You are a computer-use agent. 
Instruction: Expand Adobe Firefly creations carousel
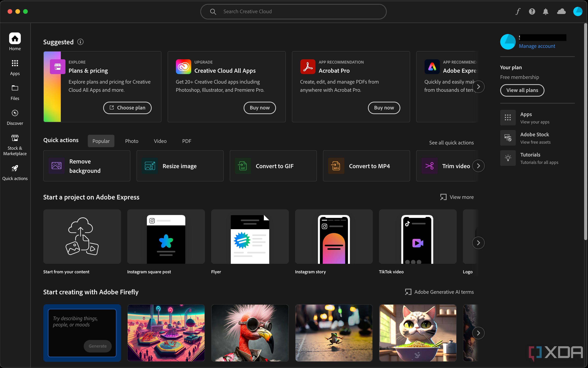[478, 332]
